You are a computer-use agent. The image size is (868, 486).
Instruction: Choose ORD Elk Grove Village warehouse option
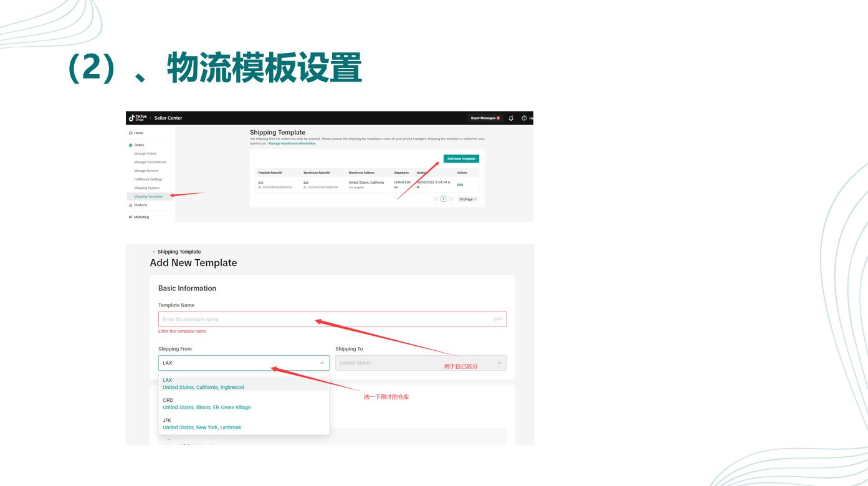(244, 404)
